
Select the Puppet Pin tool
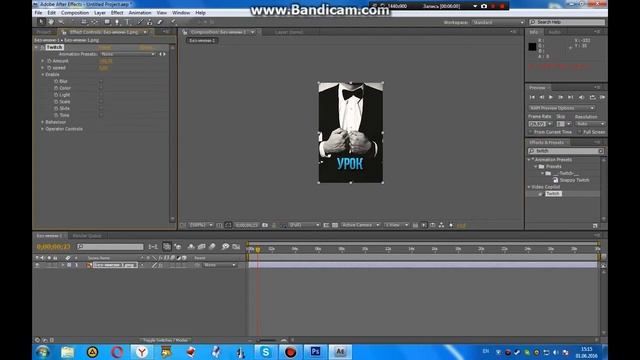click(x=173, y=22)
